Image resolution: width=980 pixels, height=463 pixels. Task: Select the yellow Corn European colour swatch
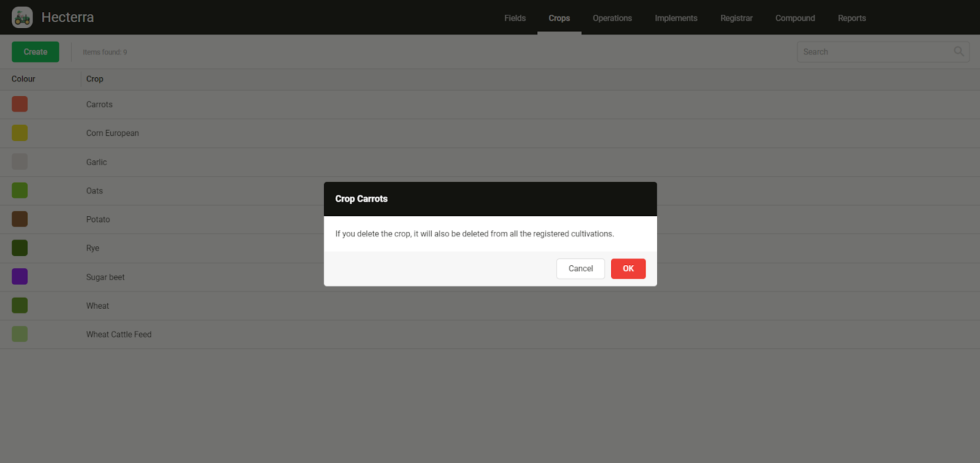[20, 133]
